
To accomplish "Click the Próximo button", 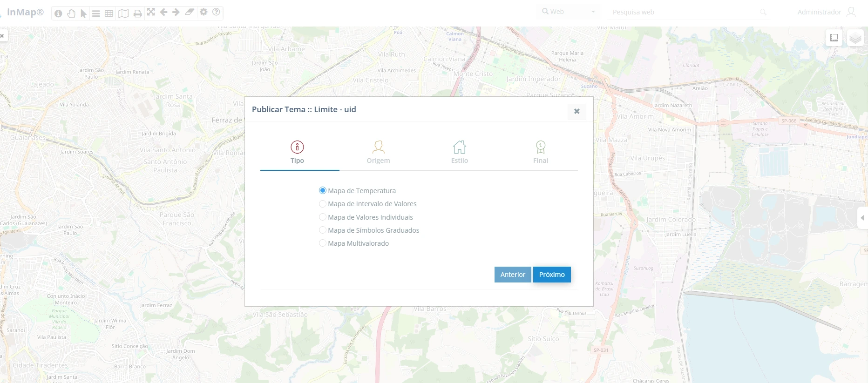I will coord(552,275).
